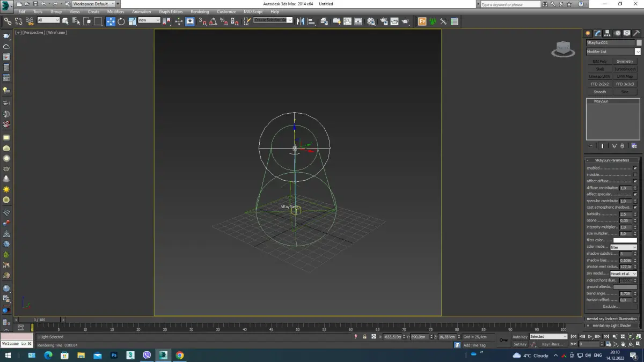
Task: Click the Render Production teapot icon
Action: pyautogui.click(x=406, y=21)
